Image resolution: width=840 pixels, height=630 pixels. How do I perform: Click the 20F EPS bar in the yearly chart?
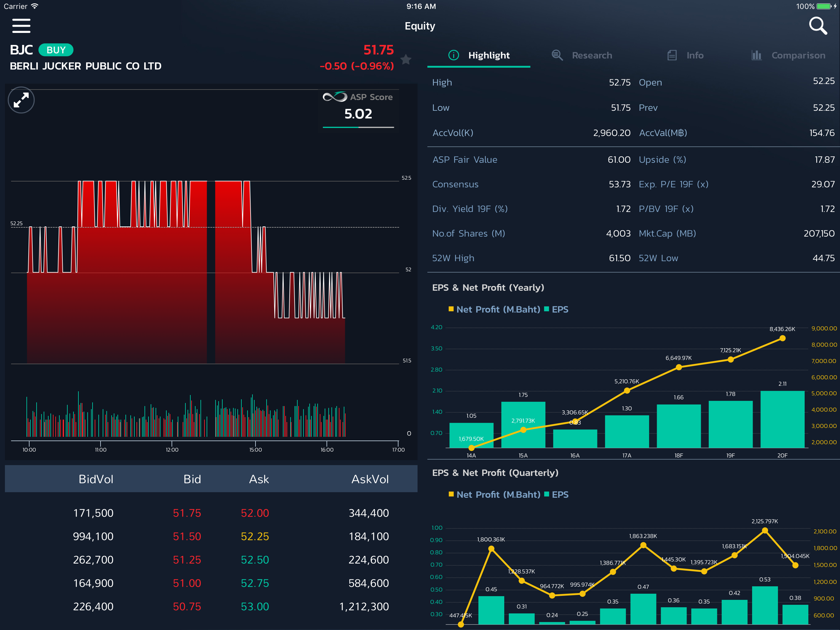[x=782, y=419]
